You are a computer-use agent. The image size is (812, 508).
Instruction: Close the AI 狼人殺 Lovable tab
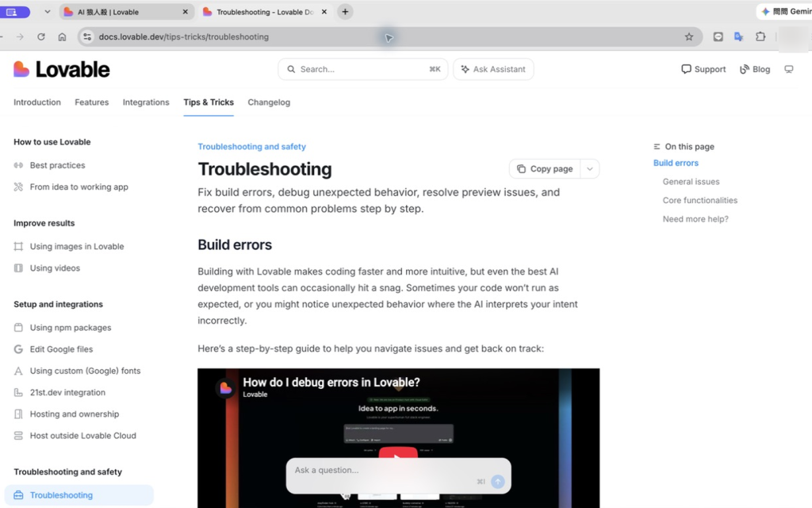[x=186, y=11]
